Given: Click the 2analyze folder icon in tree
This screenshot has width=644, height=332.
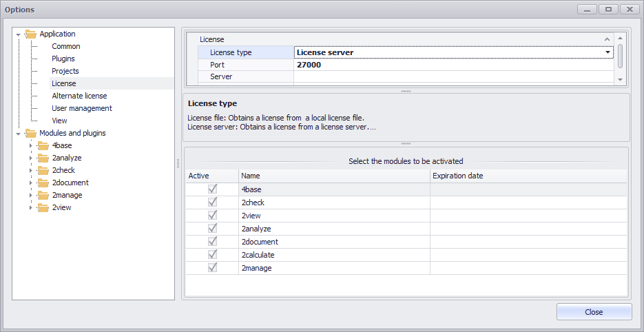Looking at the screenshot, I should pyautogui.click(x=43, y=158).
